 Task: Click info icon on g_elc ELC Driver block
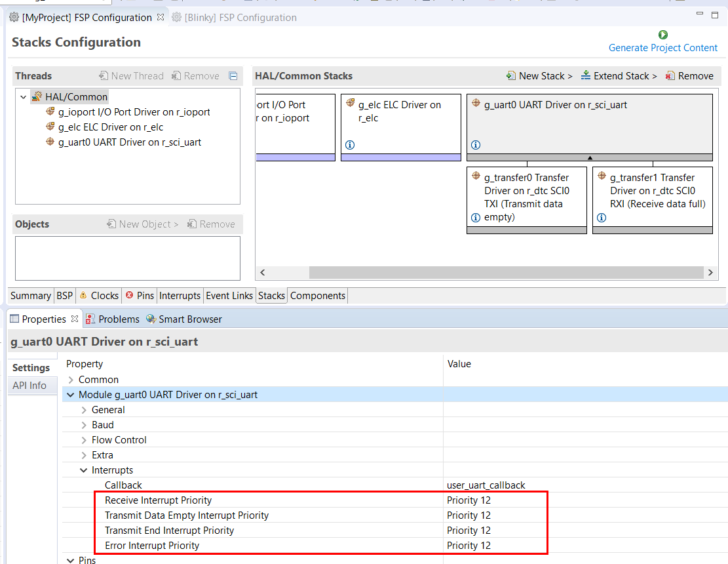[350, 145]
